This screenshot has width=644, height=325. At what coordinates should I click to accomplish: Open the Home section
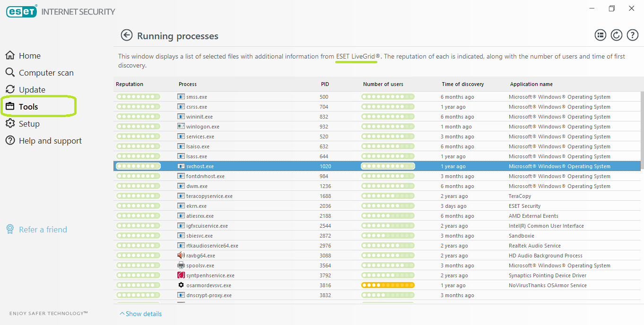[29, 56]
